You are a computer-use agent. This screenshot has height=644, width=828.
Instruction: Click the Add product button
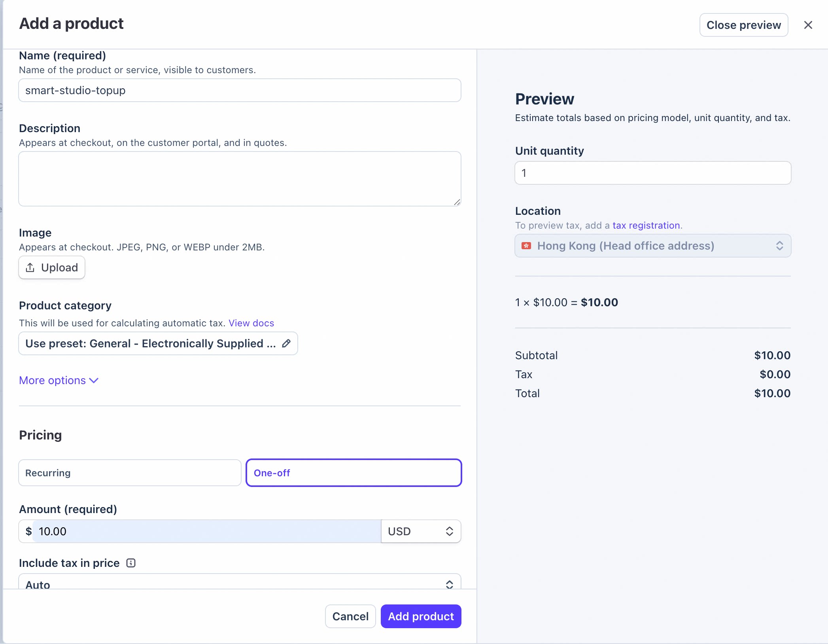point(421,616)
